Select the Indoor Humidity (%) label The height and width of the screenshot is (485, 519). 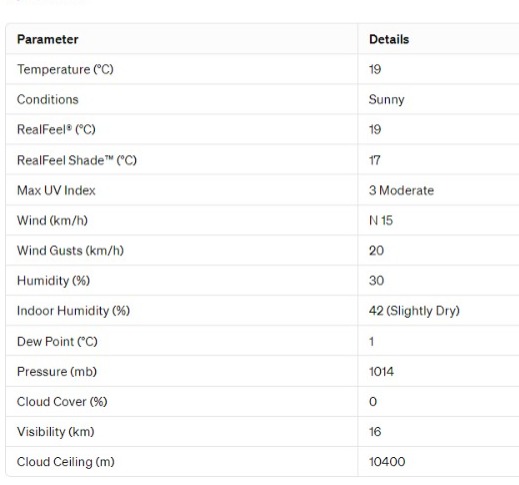pos(73,311)
